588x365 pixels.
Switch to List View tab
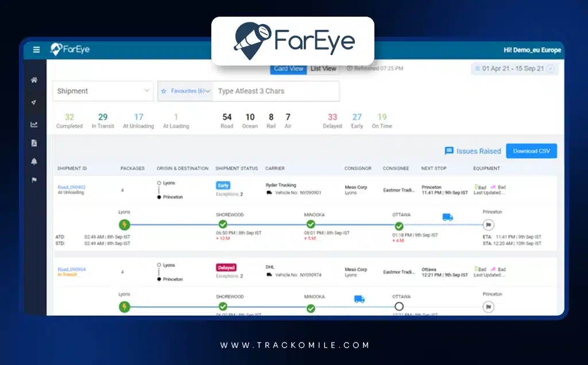click(x=323, y=69)
